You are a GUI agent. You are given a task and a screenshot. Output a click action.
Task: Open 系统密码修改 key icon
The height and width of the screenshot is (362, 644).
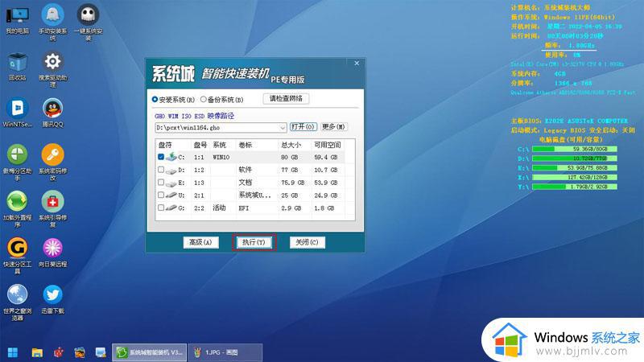coord(52,162)
